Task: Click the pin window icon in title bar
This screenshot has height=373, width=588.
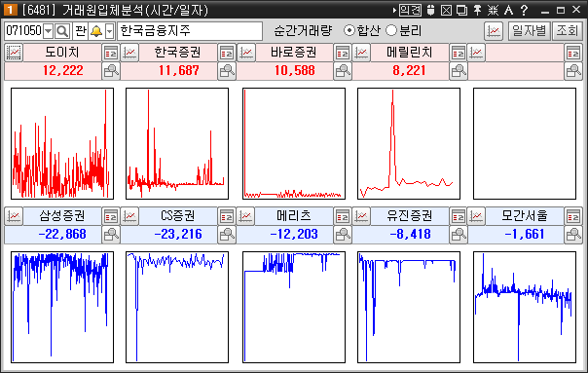Action: [x=477, y=10]
